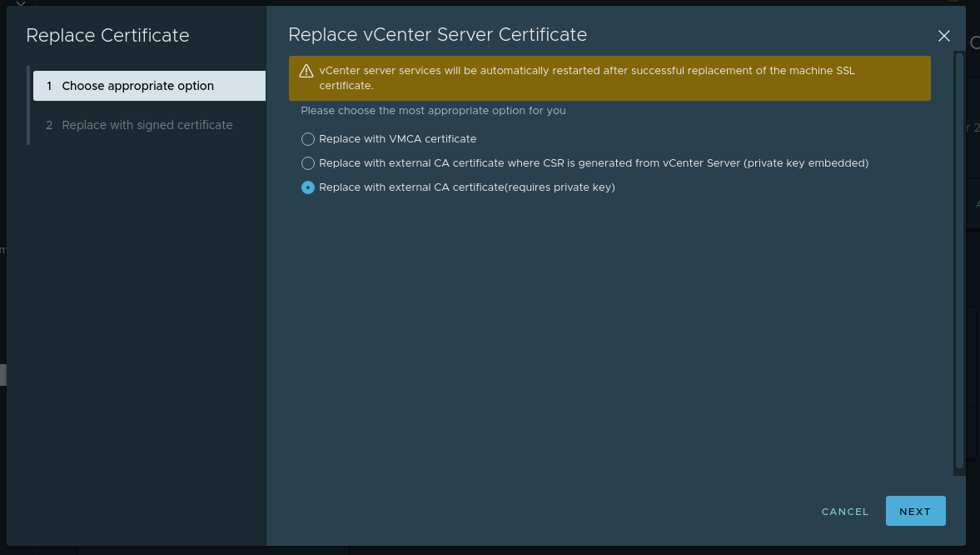Click the CANCEL button

pyautogui.click(x=844, y=511)
